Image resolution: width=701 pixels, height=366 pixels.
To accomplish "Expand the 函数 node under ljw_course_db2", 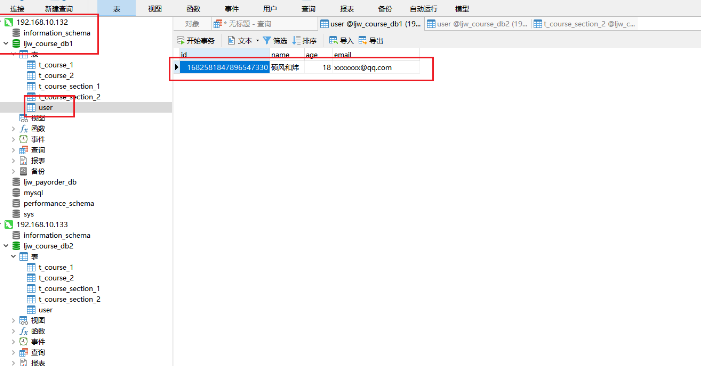I will click(x=13, y=331).
